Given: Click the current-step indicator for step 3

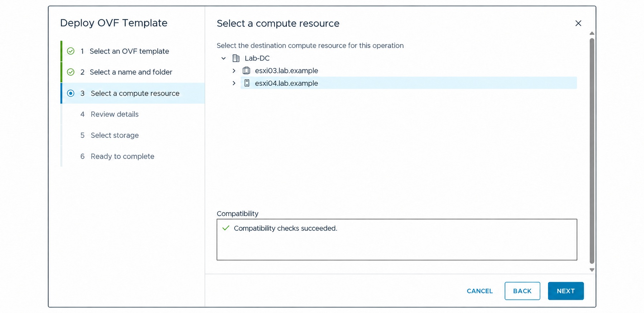Looking at the screenshot, I should point(71,93).
